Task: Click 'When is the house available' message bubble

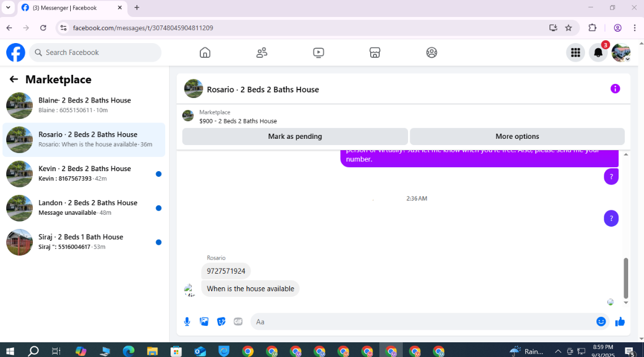Action: (251, 289)
